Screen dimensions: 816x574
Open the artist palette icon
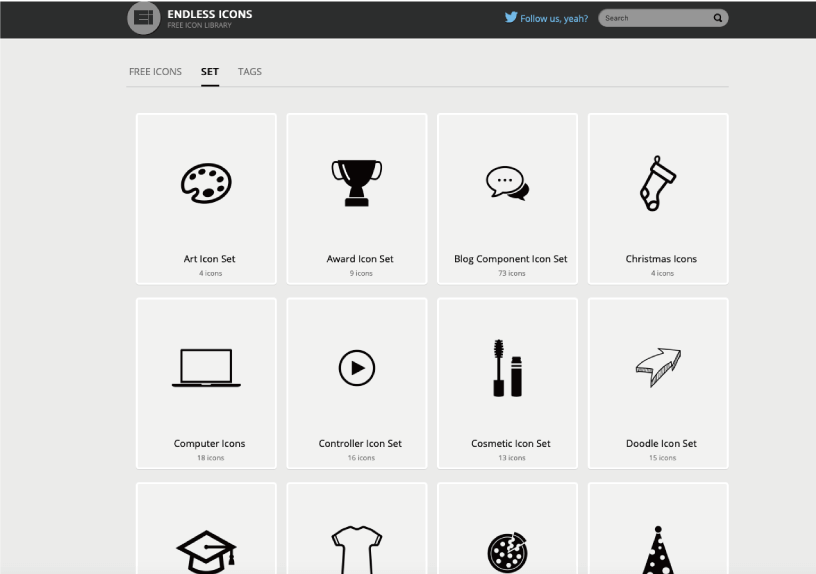(206, 183)
